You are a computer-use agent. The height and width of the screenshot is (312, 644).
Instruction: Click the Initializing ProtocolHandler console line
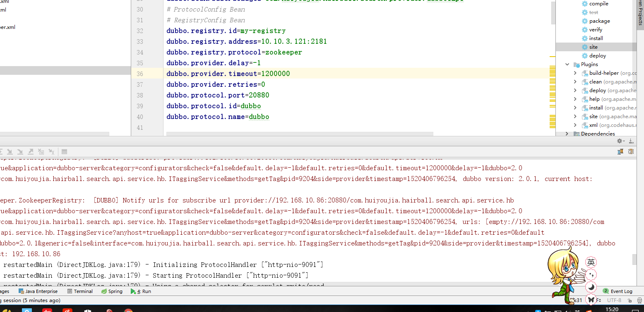click(163, 264)
